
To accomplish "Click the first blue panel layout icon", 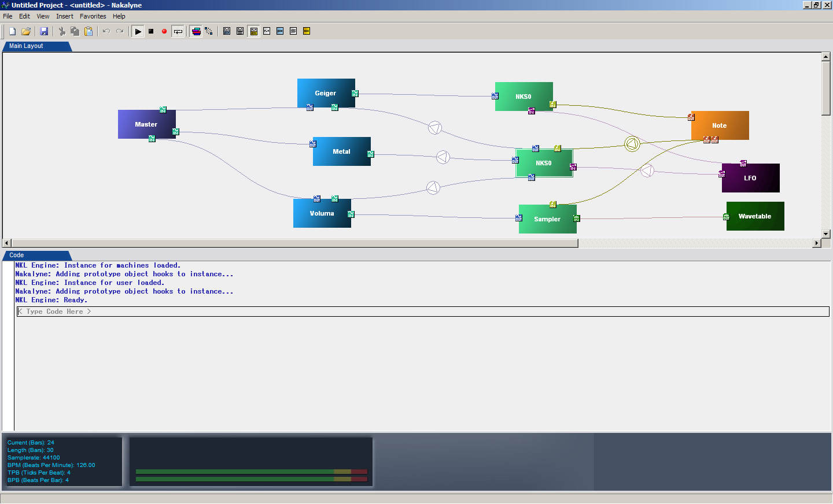I will tap(227, 31).
